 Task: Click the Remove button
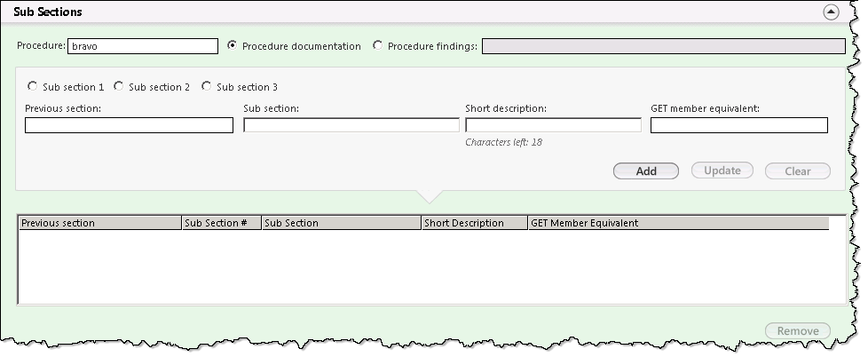pos(798,331)
